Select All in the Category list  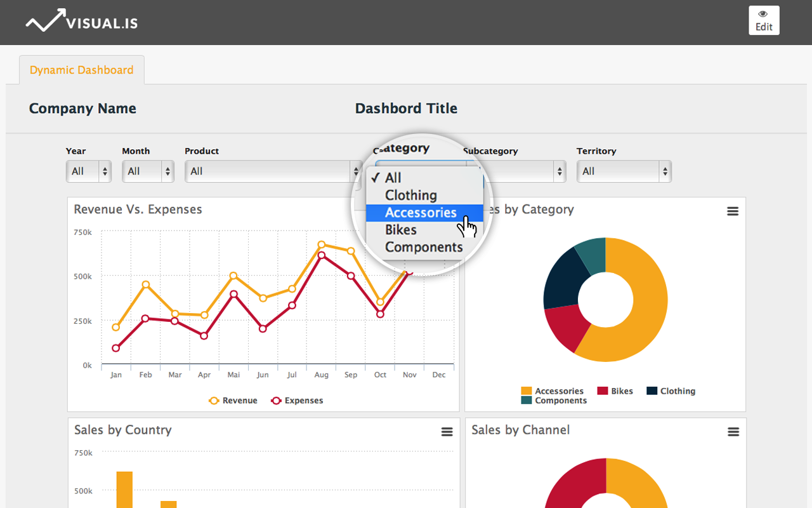pos(424,178)
